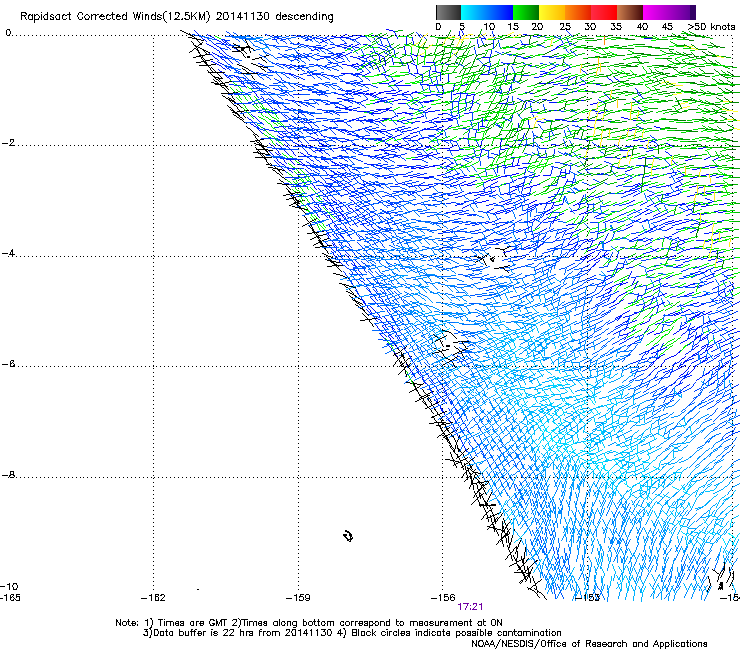The image size is (740, 650).
Task: Click the blue 10-15 knots color segment
Action: (500, 12)
